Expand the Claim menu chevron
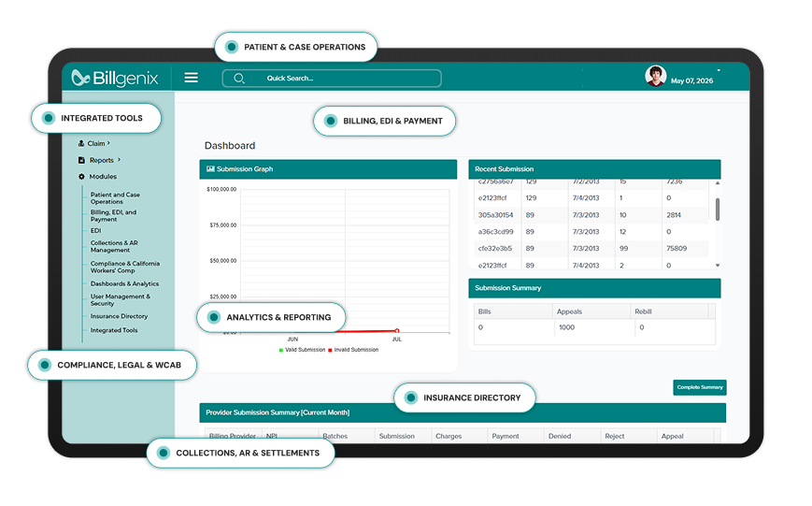Viewport: 812px width, 506px height. [x=108, y=143]
